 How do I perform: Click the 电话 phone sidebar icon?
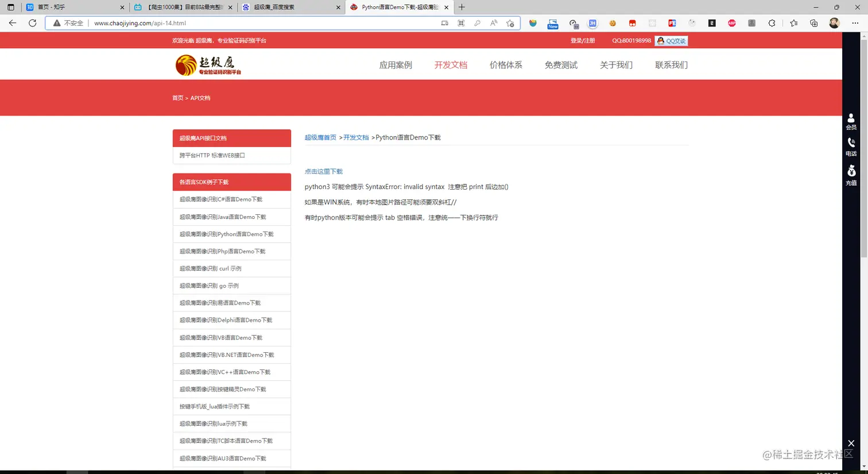click(x=851, y=147)
